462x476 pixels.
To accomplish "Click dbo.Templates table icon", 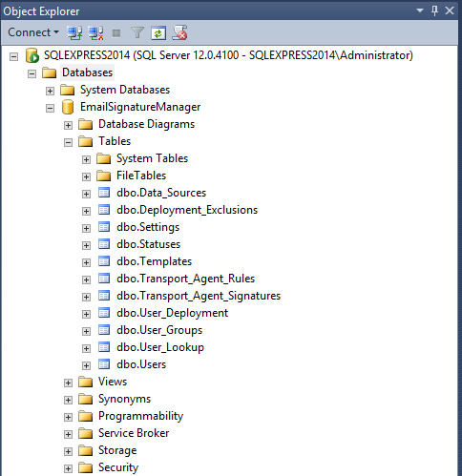I will (x=104, y=261).
